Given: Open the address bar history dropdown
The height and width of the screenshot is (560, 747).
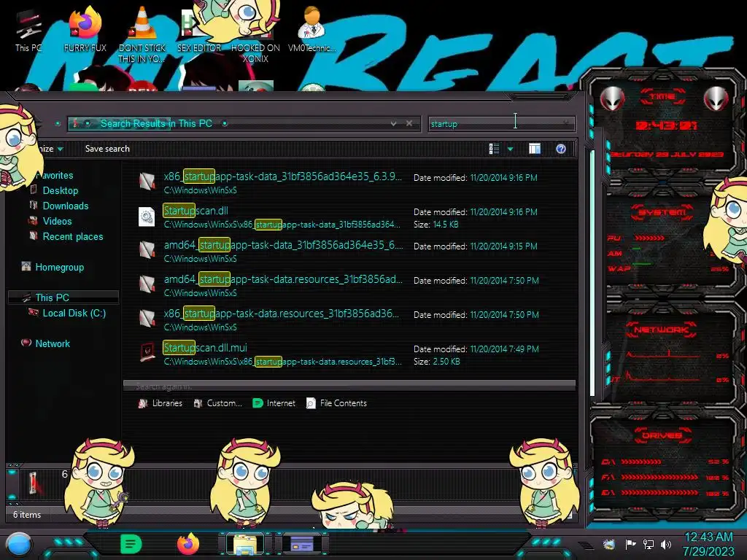Looking at the screenshot, I should [393, 123].
